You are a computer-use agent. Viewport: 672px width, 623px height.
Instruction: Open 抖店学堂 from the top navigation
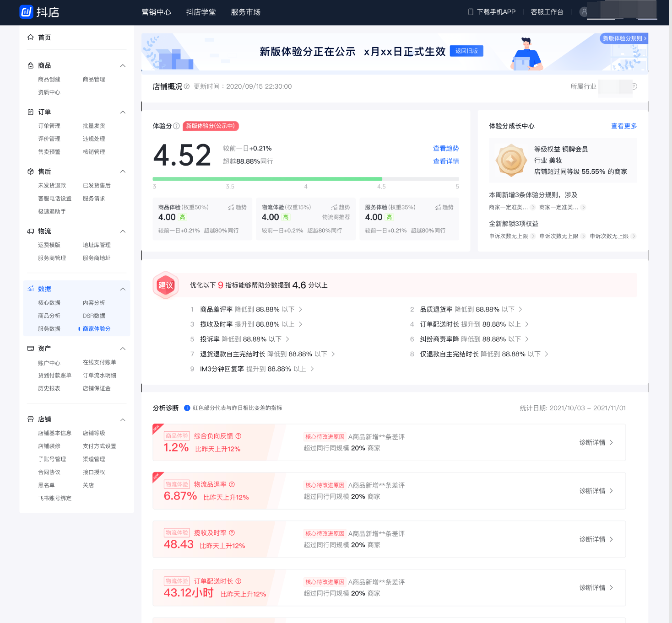pyautogui.click(x=201, y=12)
